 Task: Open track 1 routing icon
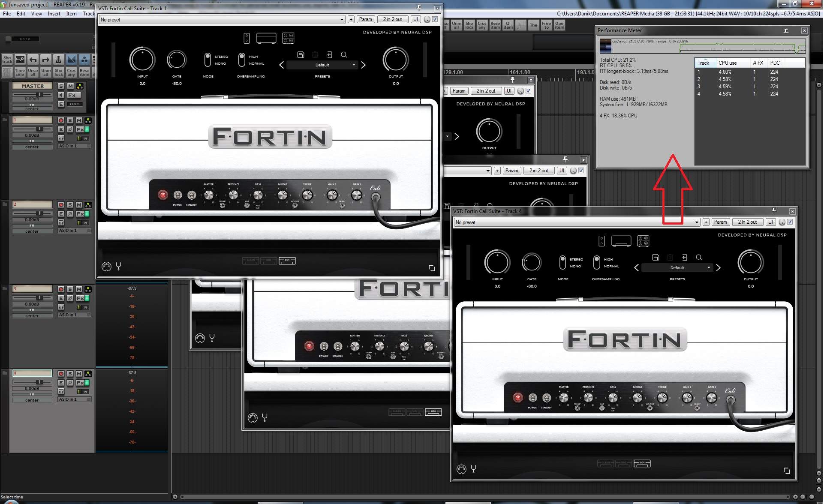pyautogui.click(x=88, y=120)
